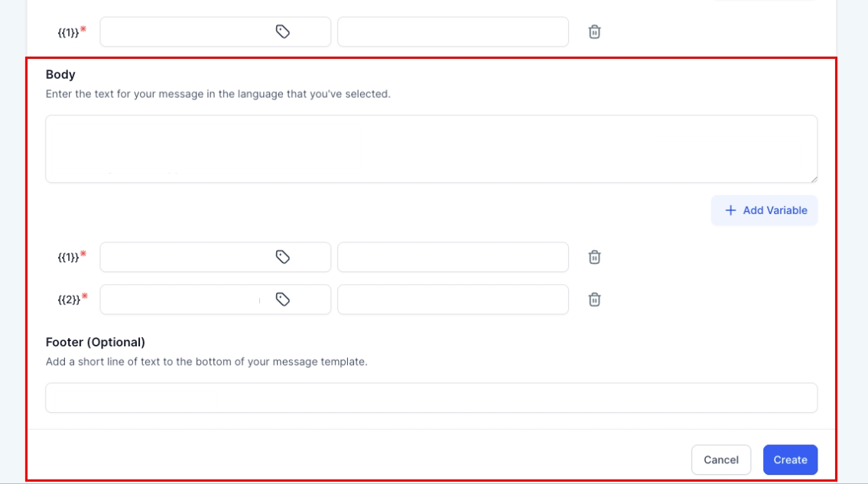
Task: Click the tag icon in Body variable {{2}}
Action: (283, 300)
